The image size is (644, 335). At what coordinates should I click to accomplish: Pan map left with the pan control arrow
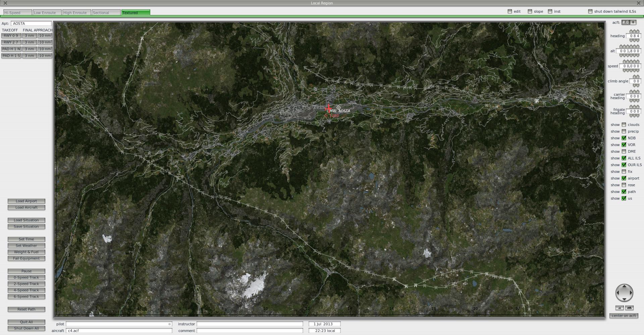(x=618, y=293)
